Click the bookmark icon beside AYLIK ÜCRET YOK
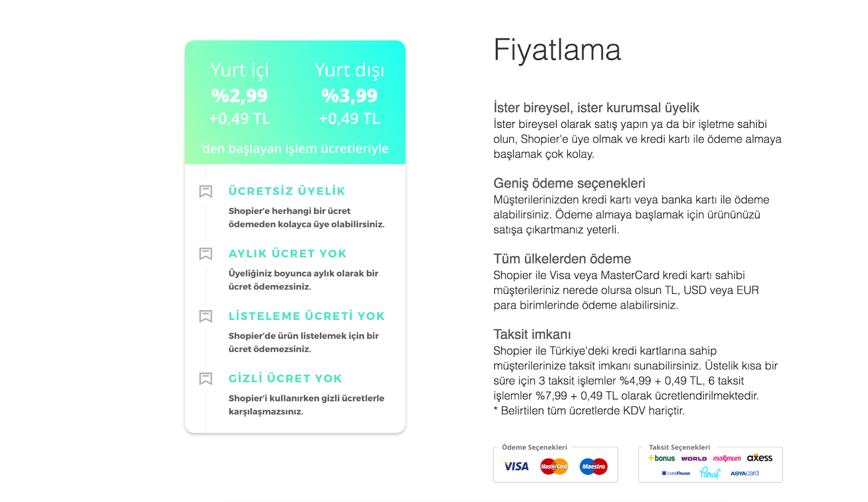The image size is (868, 502). pos(206,254)
